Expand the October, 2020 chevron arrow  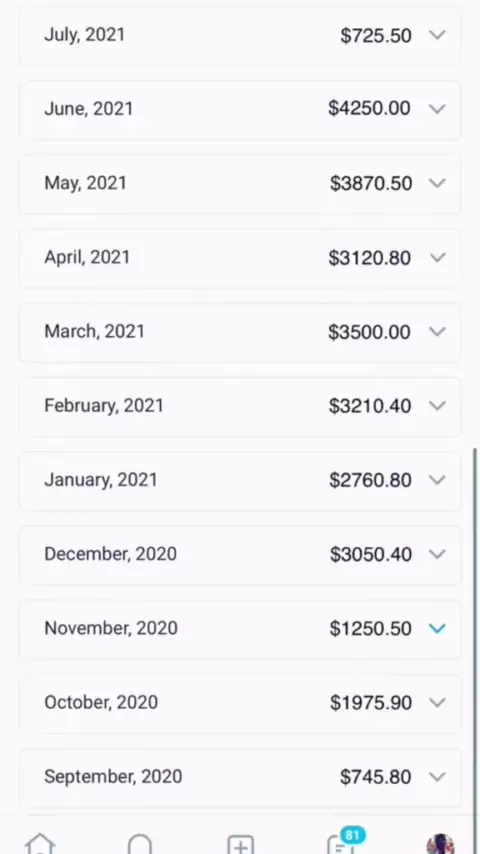438,702
